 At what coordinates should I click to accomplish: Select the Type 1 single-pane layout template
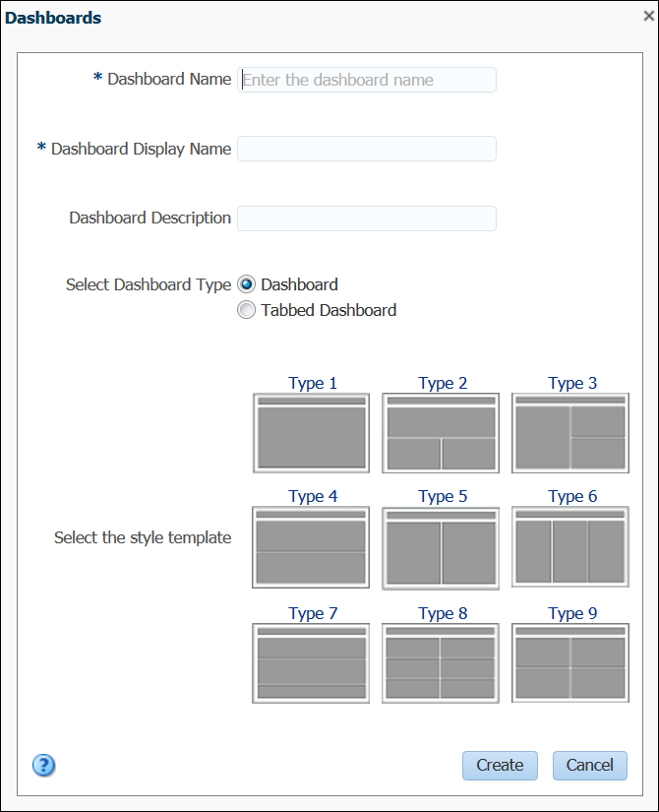click(x=311, y=433)
